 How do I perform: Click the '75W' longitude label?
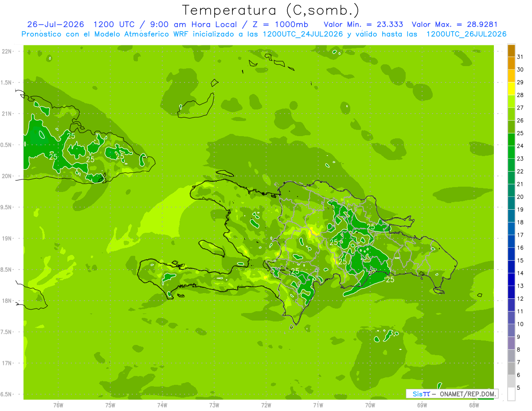point(110,405)
